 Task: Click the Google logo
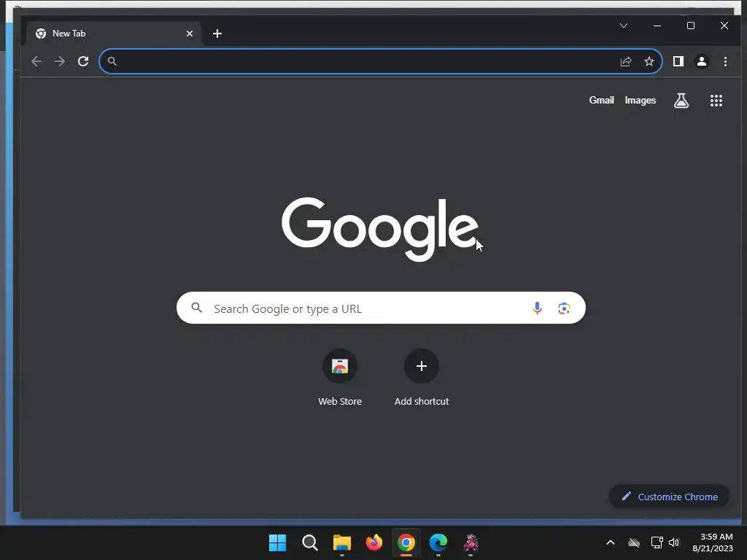(379, 229)
